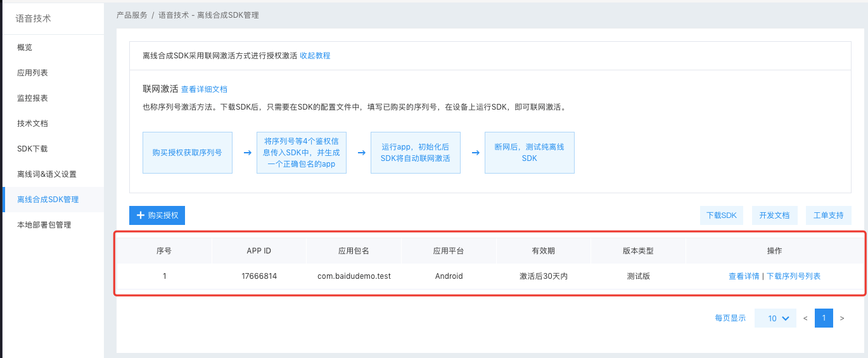This screenshot has height=358, width=868.
Task: Collapse the tutorial via 收起教程 link
Action: [315, 56]
